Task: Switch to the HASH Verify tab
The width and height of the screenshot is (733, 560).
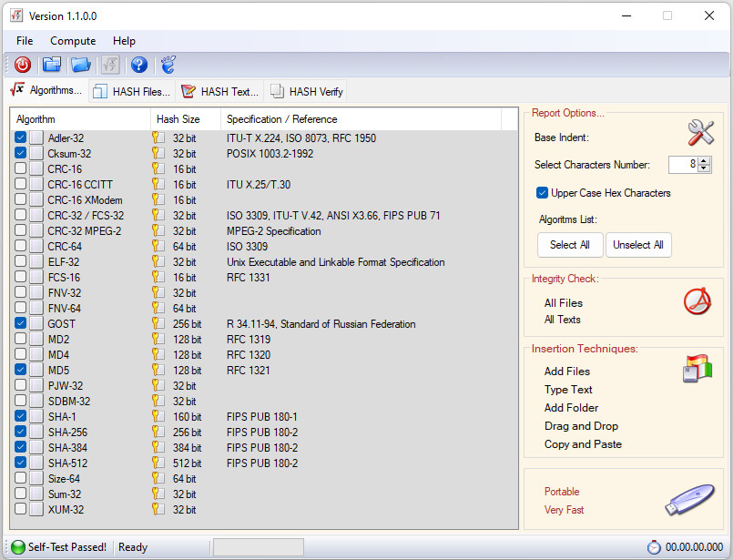Action: (x=307, y=91)
